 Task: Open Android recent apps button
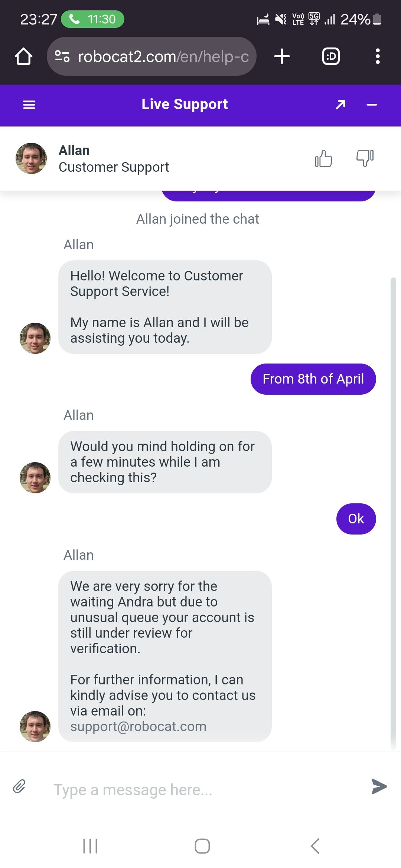pyautogui.click(x=90, y=846)
